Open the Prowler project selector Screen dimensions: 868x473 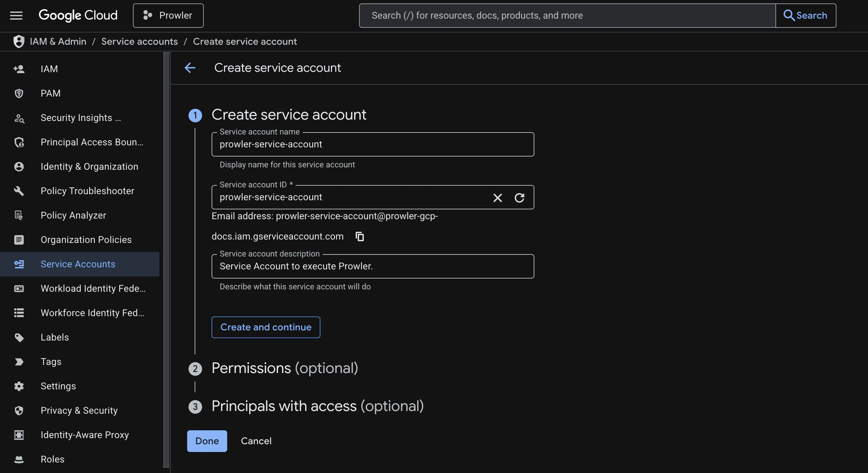point(168,15)
